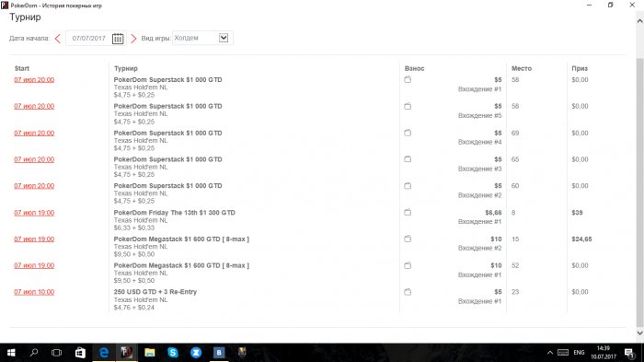Open the Windows Store taskbar icon
This screenshot has height=362, width=644.
pos(81,353)
